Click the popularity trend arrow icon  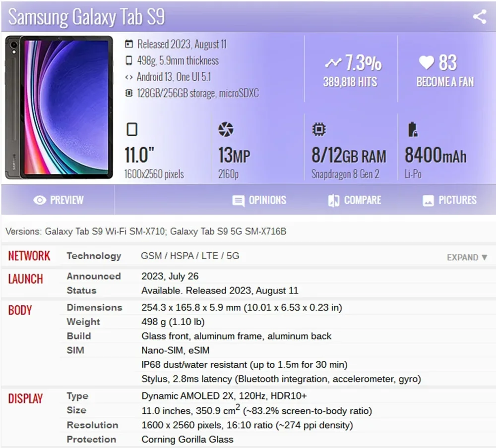[333, 63]
